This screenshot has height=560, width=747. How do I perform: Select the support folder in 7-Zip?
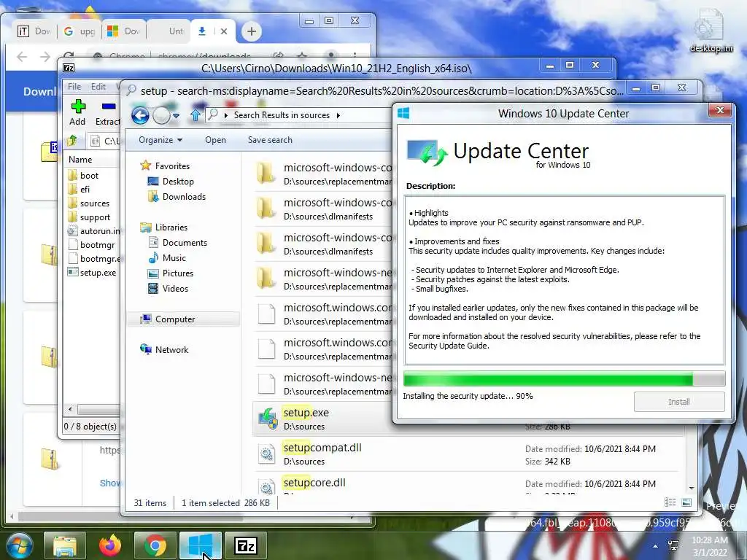[x=95, y=217]
